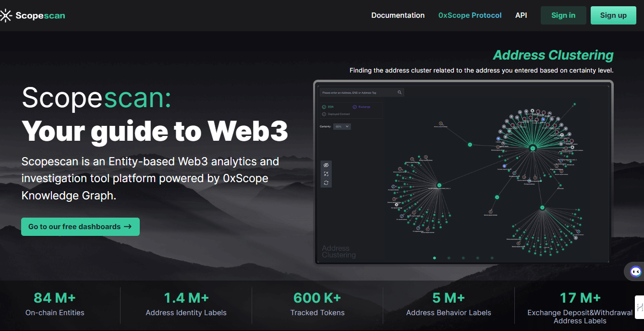The image size is (644, 331).
Task: Click the Sign up button
Action: click(613, 15)
